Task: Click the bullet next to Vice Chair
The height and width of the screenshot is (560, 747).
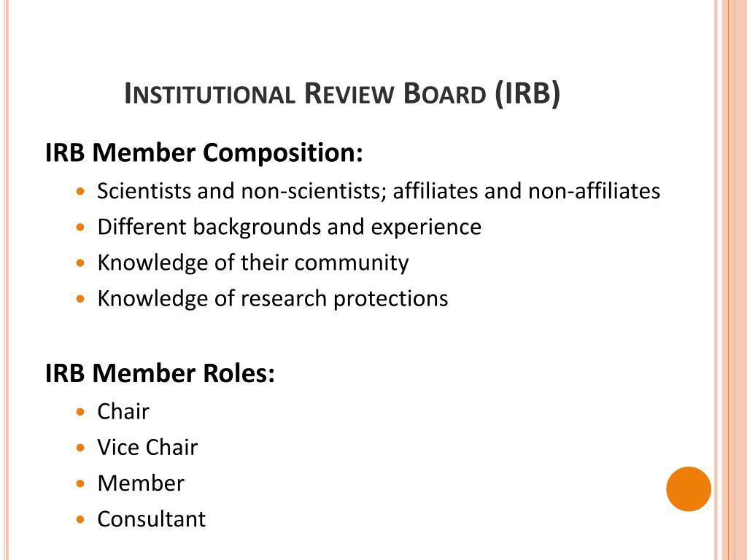Action: click(x=80, y=448)
